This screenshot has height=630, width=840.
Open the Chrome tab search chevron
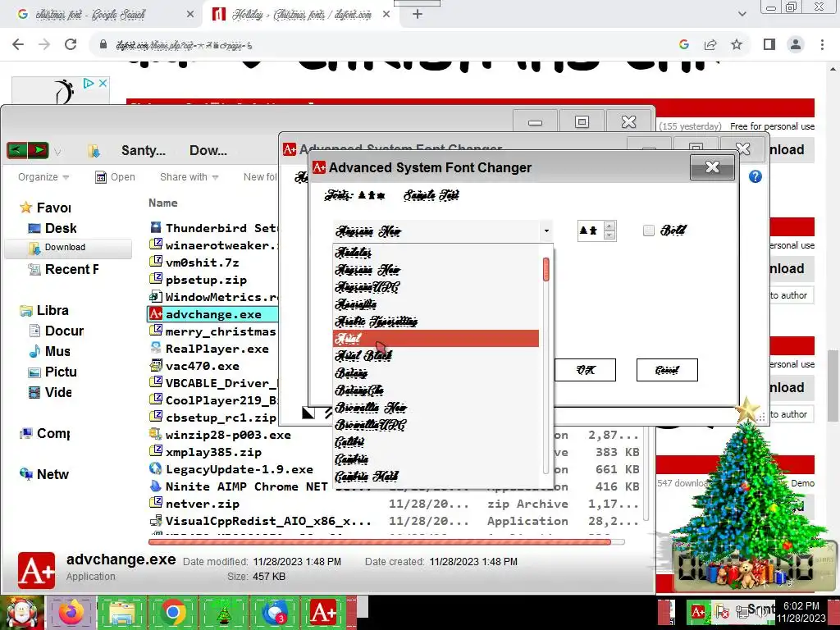pyautogui.click(x=742, y=14)
